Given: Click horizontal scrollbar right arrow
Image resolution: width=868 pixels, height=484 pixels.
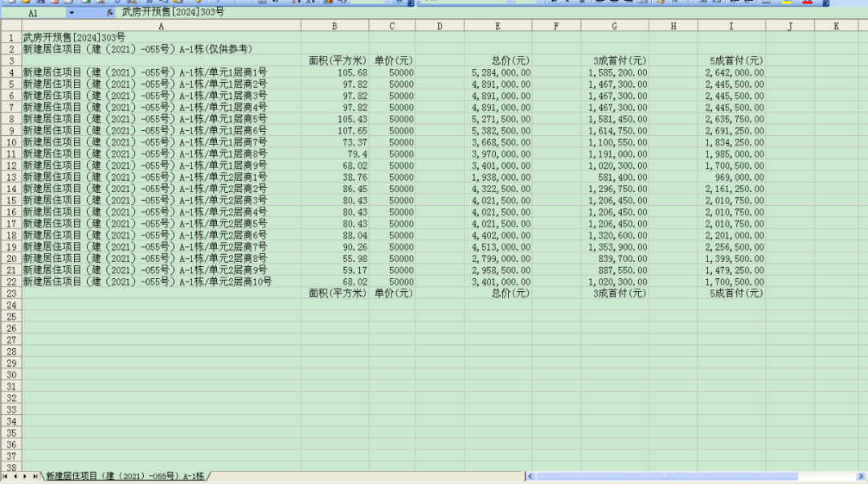Looking at the screenshot, I should pos(861,476).
